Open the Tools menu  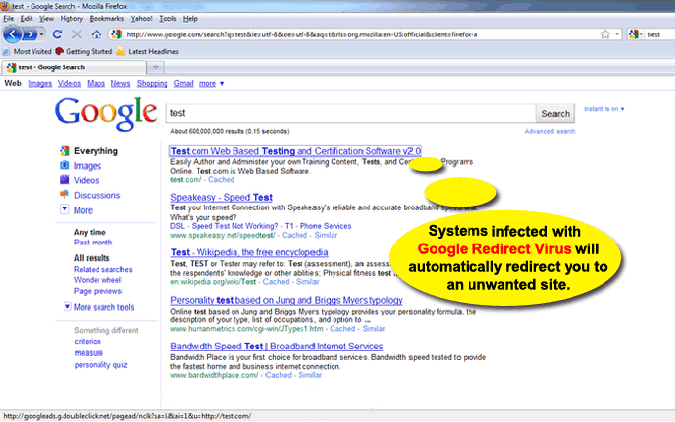167,19
